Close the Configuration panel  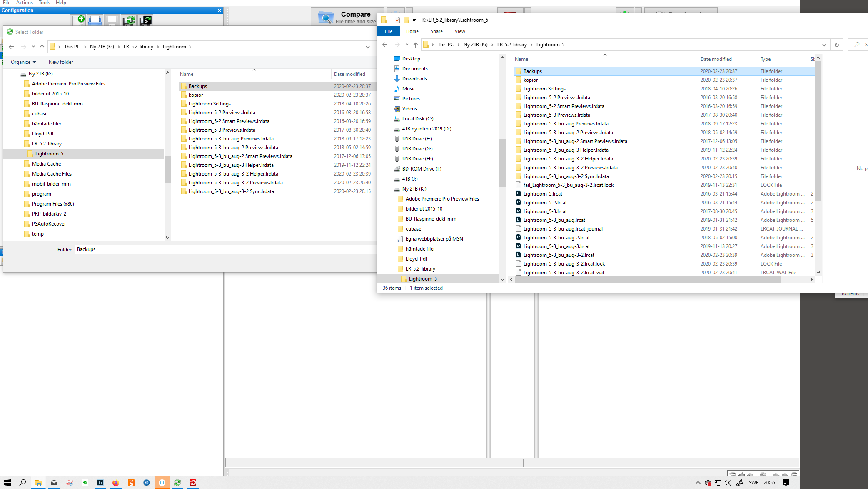pyautogui.click(x=219, y=10)
